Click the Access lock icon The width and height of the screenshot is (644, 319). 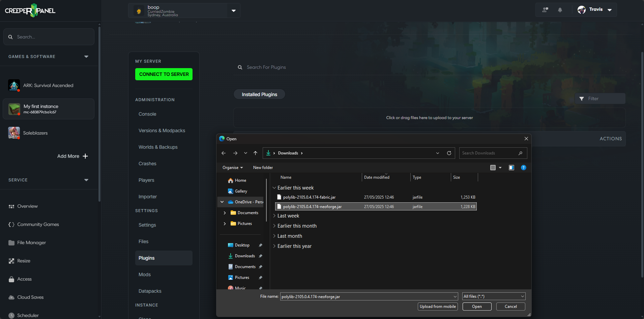coord(11,279)
